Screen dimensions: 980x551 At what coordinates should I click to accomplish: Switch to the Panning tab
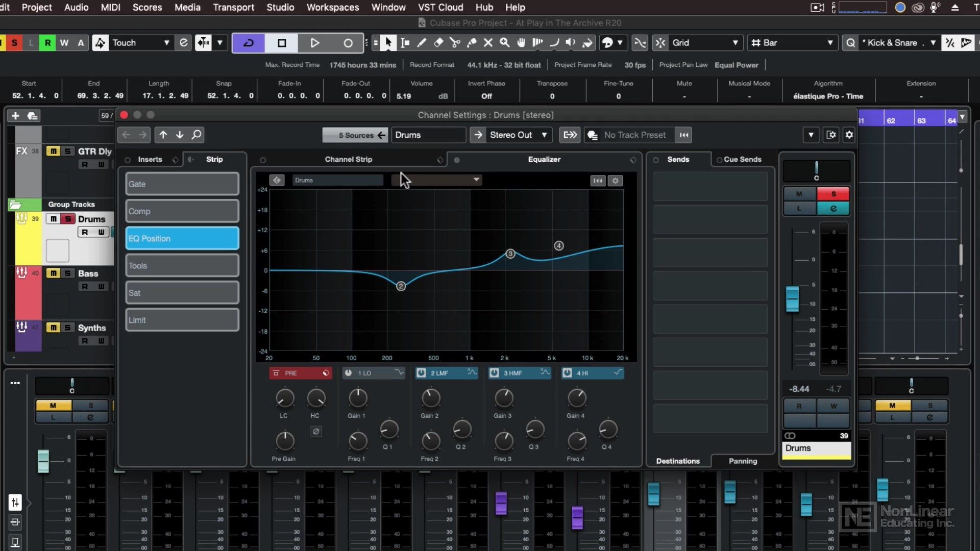[x=743, y=461]
